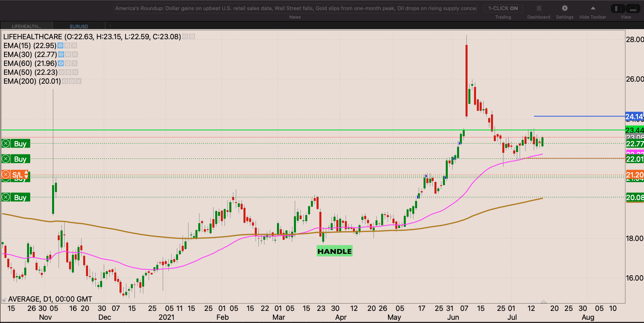Image resolution: width=644 pixels, height=323 pixels.
Task: Remove the EMA(30) indicator with X
Action: 75,55
